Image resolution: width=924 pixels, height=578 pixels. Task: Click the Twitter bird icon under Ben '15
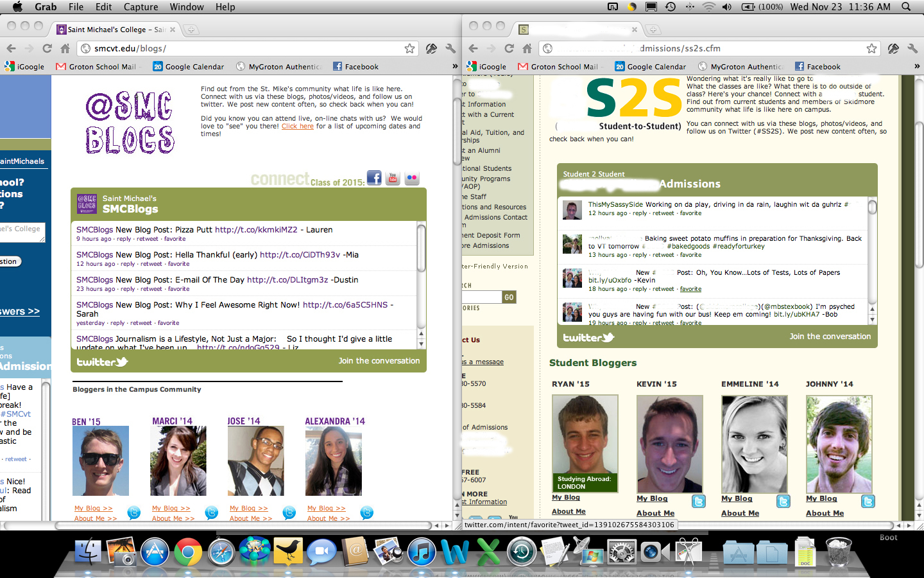pyautogui.click(x=133, y=512)
